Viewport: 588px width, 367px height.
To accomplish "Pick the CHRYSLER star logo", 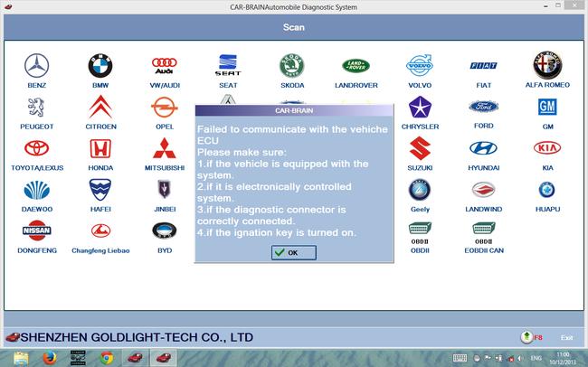I will [420, 107].
